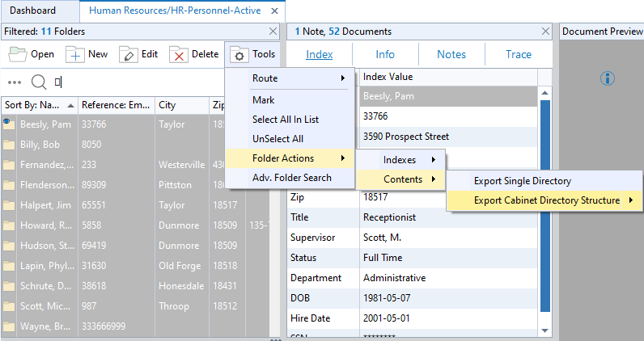Click the New folder plus icon
Image resolution: width=644 pixels, height=341 pixels.
(x=74, y=54)
